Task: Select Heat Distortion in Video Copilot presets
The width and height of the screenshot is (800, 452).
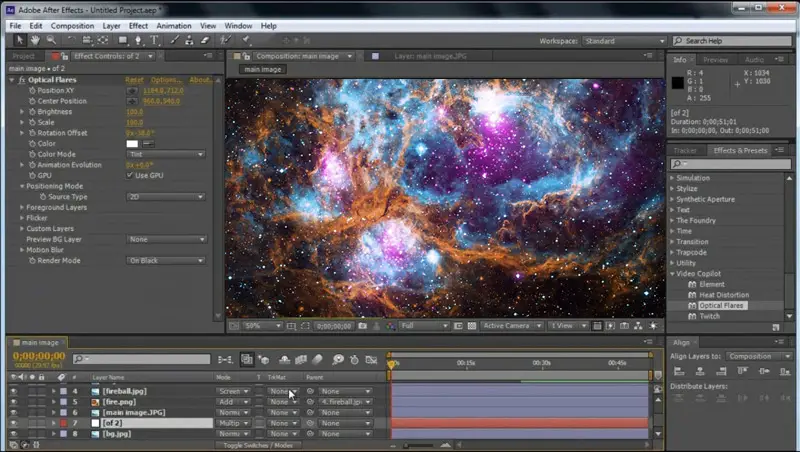Action: (x=724, y=294)
